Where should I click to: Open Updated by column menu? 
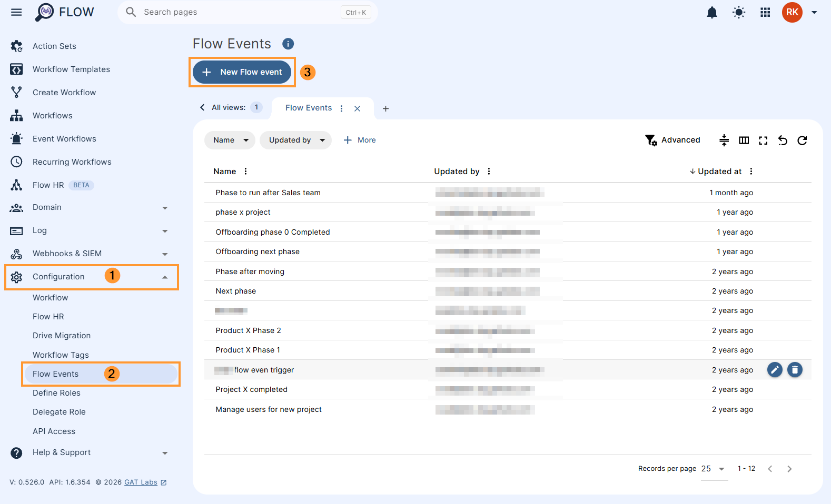[489, 172]
